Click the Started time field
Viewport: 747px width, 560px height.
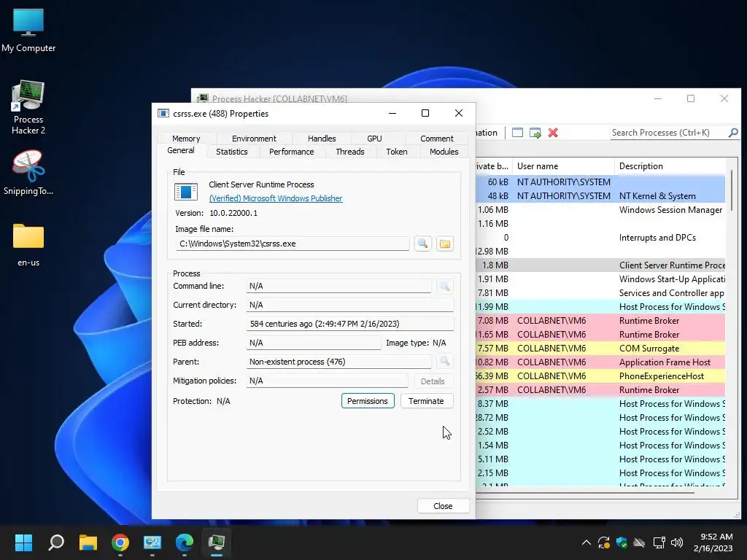[x=350, y=324]
